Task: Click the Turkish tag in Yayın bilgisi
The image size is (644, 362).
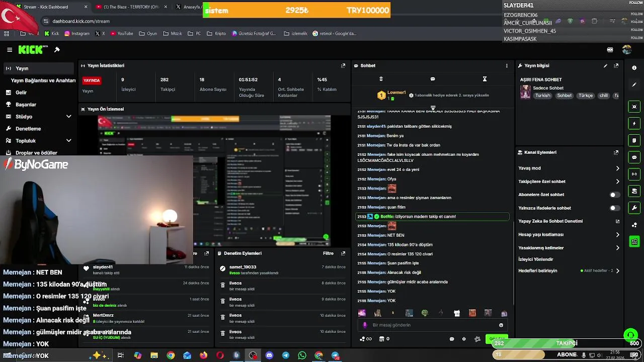Action: tap(543, 96)
